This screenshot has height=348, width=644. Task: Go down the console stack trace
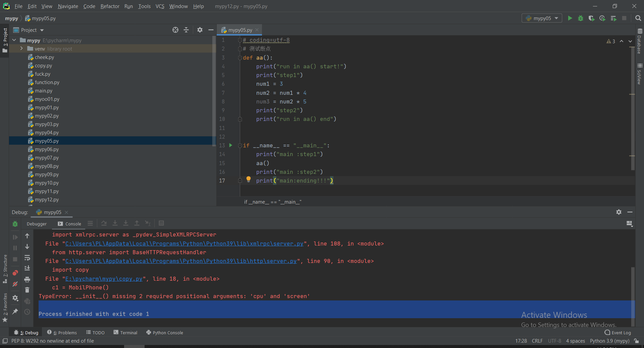[27, 247]
